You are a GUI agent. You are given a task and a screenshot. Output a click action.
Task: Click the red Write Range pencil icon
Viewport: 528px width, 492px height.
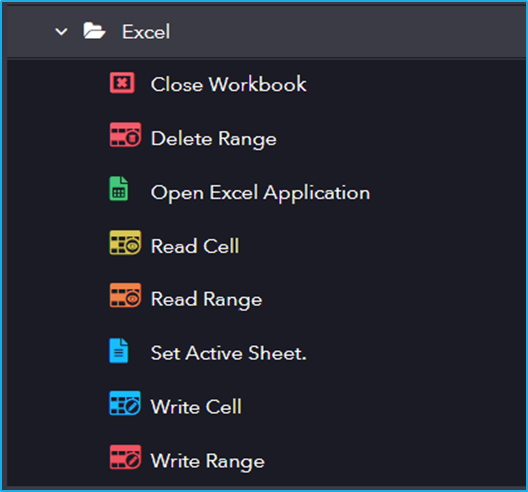pos(125,457)
